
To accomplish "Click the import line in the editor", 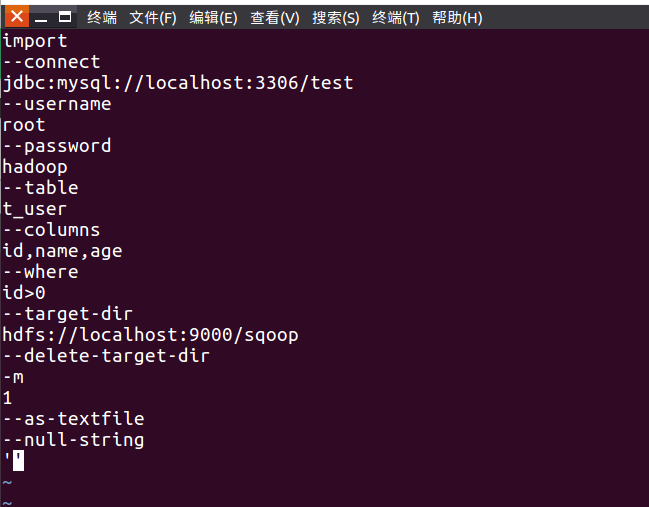I will 35,41.
